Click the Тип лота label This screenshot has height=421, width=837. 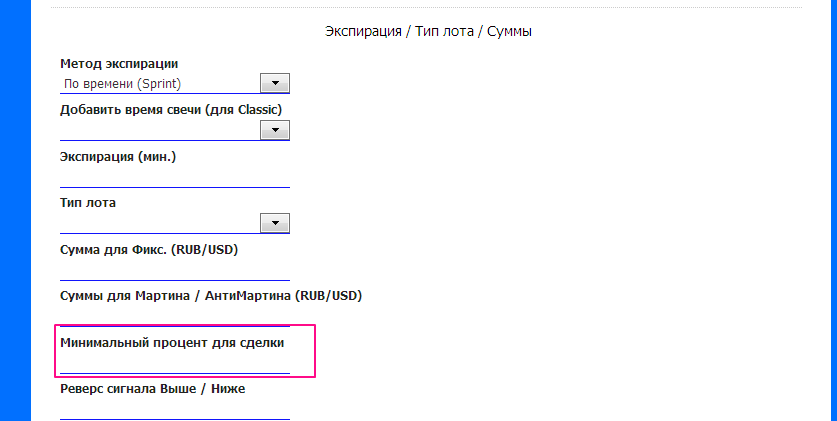click(x=88, y=203)
